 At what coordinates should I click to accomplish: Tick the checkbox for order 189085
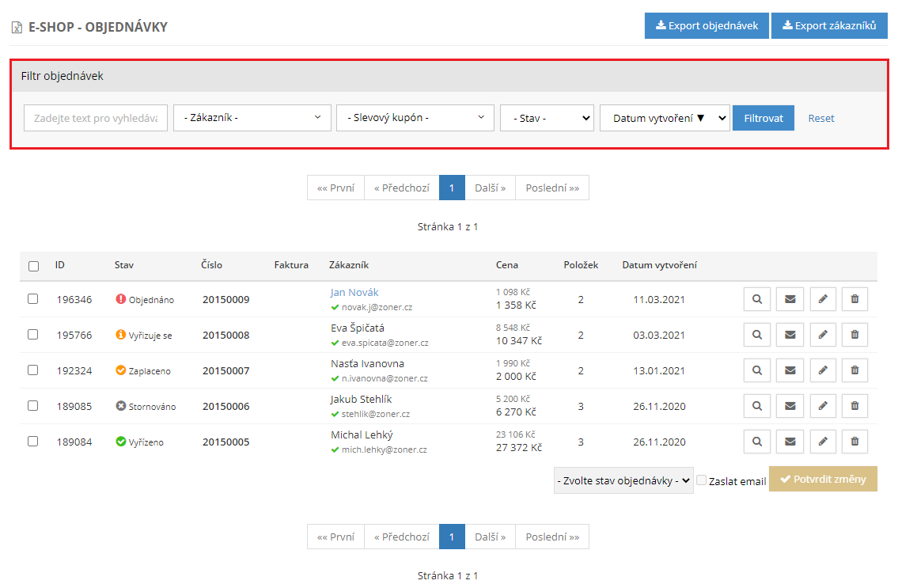click(x=33, y=406)
